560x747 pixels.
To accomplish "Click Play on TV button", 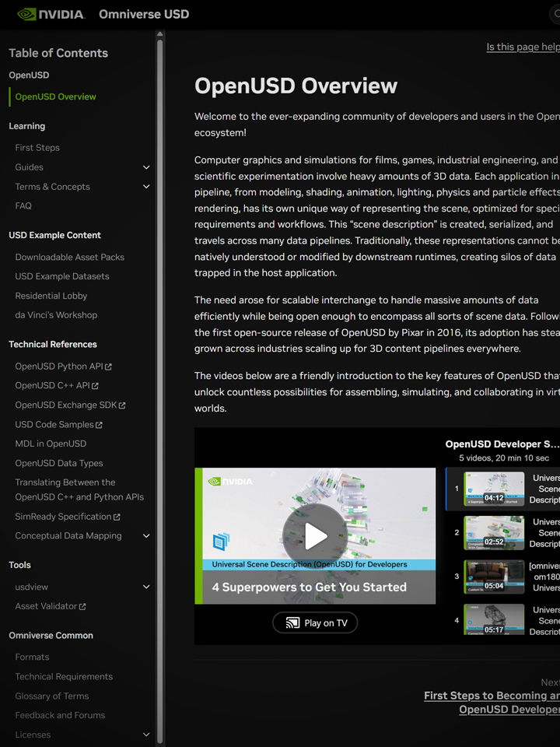I will click(x=315, y=622).
